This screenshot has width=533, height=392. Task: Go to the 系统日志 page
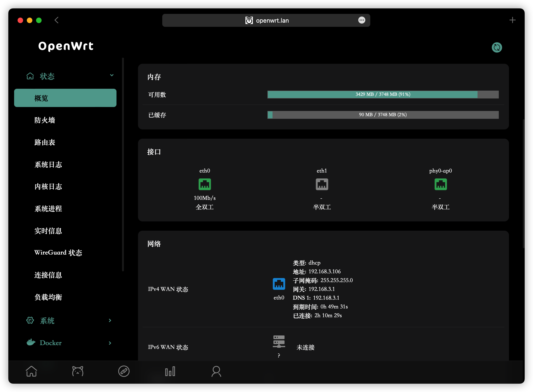pyautogui.click(x=48, y=164)
